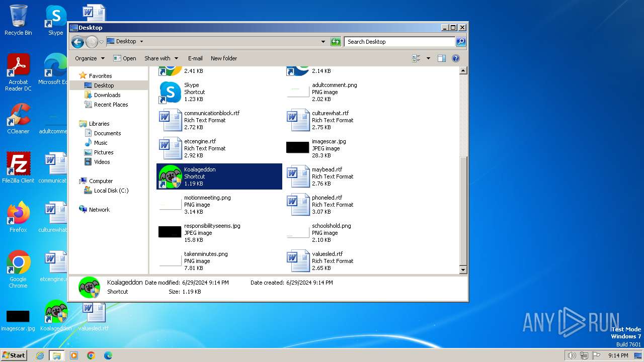Screen dimensions: 644x362
Task: Open the Music library
Action: (x=101, y=143)
